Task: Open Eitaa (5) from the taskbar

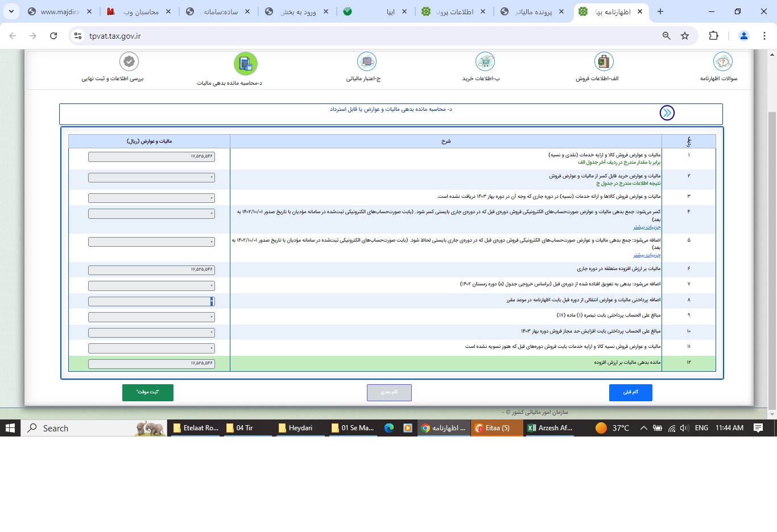Action: click(x=497, y=428)
